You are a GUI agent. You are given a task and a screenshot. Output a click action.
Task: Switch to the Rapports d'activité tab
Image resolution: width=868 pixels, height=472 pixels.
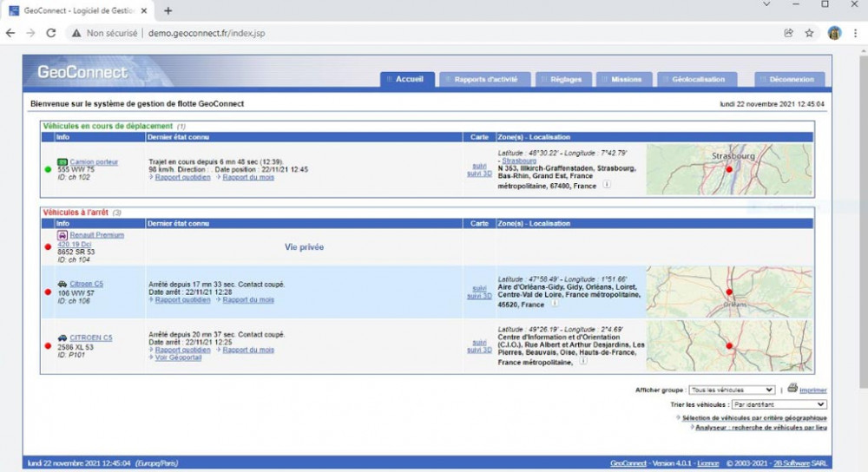point(485,79)
